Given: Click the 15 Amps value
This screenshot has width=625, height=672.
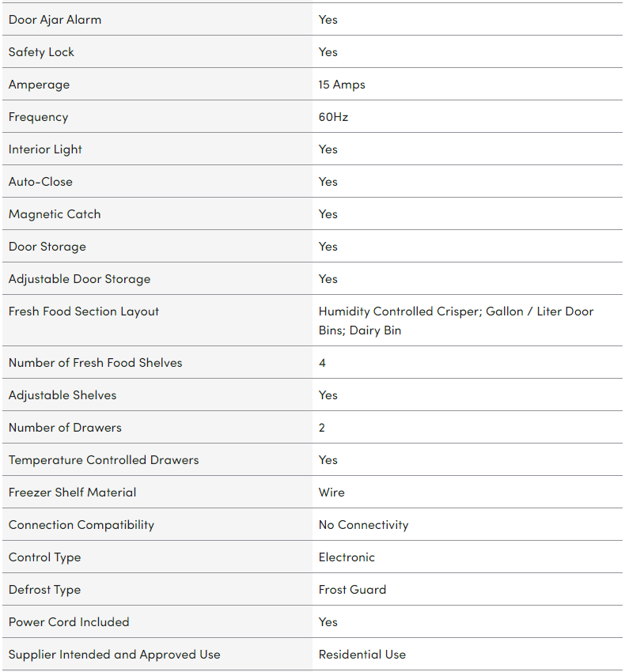Looking at the screenshot, I should (x=342, y=85).
